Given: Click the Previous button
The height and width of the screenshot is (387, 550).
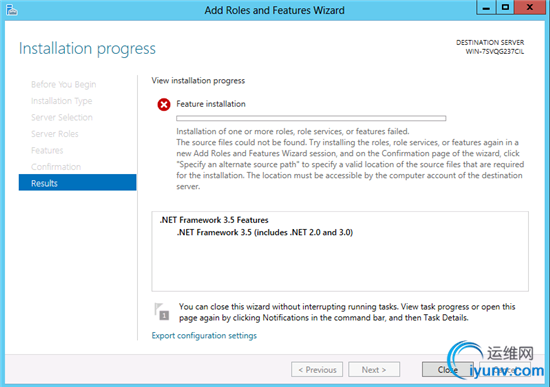Looking at the screenshot, I should click(317, 369).
